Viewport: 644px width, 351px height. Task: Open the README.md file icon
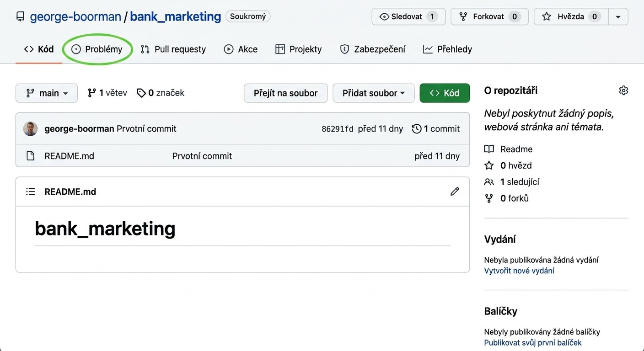pos(30,156)
